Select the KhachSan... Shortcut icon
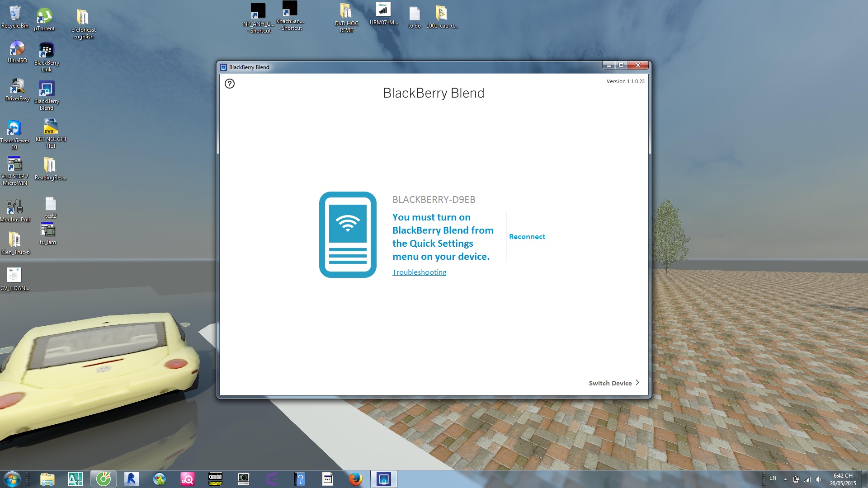 click(290, 16)
